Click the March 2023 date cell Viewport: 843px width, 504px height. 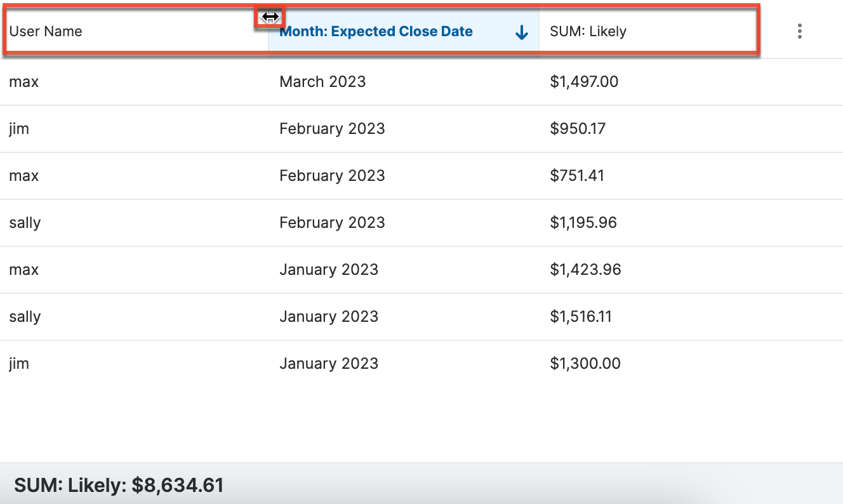[x=322, y=82]
